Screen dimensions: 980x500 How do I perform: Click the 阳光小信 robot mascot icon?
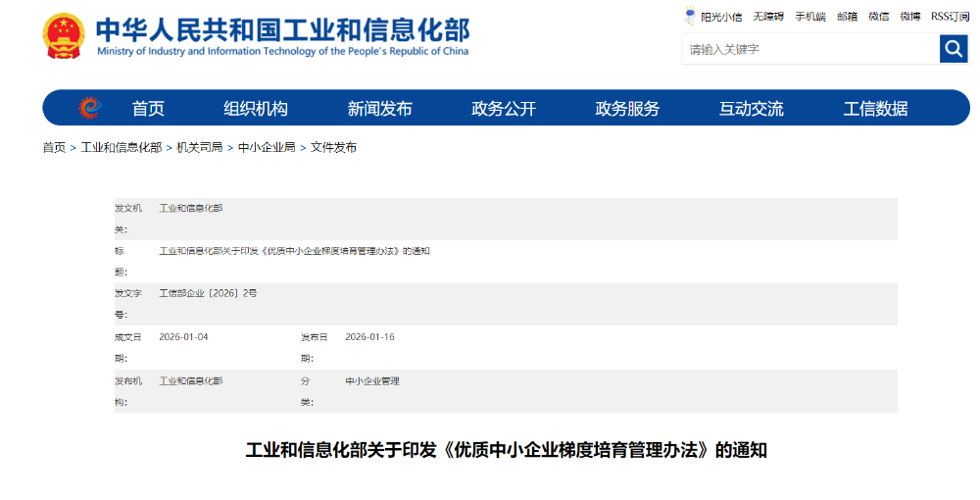point(690,16)
